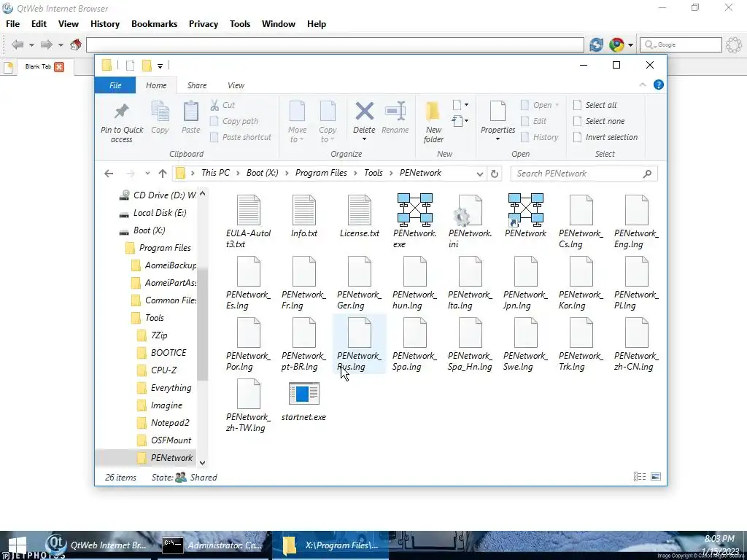The image size is (747, 560).
Task: Click the QtWeb back arrow button
Action: (18, 44)
